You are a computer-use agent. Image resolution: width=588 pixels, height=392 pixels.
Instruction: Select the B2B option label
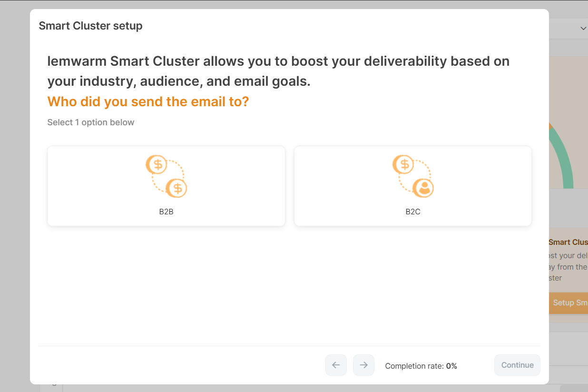166,211
